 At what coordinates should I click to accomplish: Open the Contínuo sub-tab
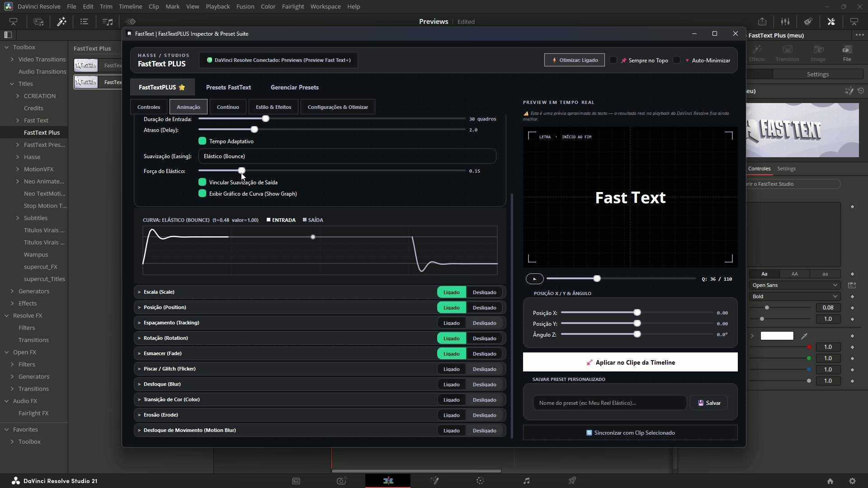pyautogui.click(x=228, y=107)
